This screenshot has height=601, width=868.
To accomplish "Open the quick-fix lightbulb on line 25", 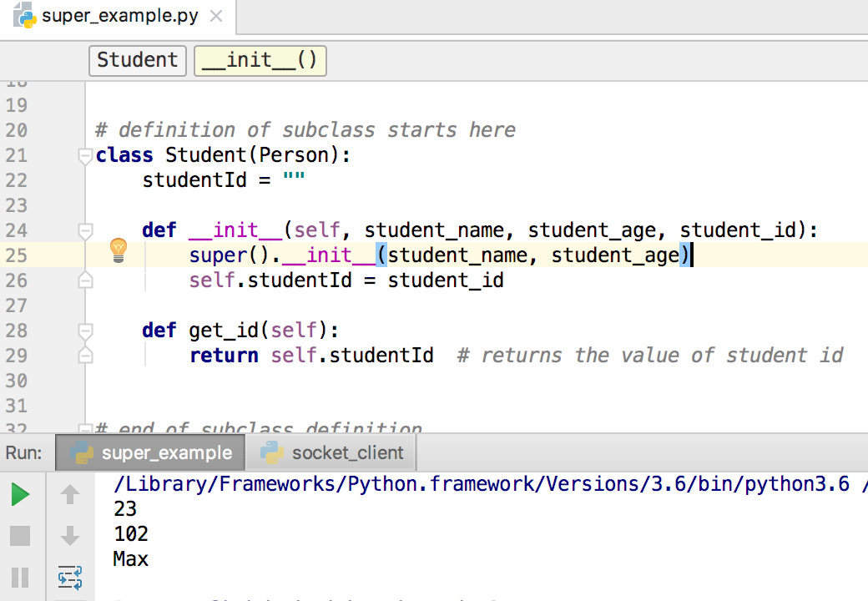I will (118, 250).
